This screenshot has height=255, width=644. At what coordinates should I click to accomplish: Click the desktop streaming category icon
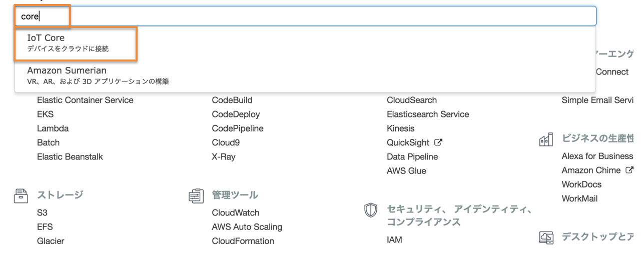[x=546, y=237]
